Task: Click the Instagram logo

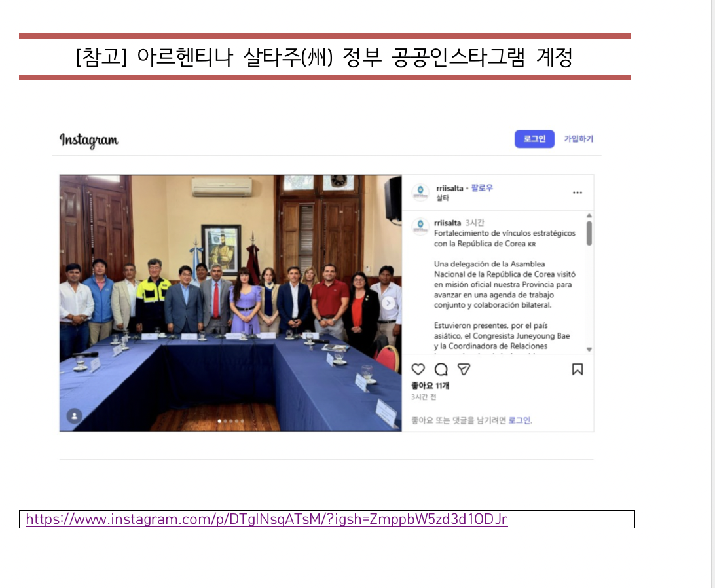Action: click(89, 139)
